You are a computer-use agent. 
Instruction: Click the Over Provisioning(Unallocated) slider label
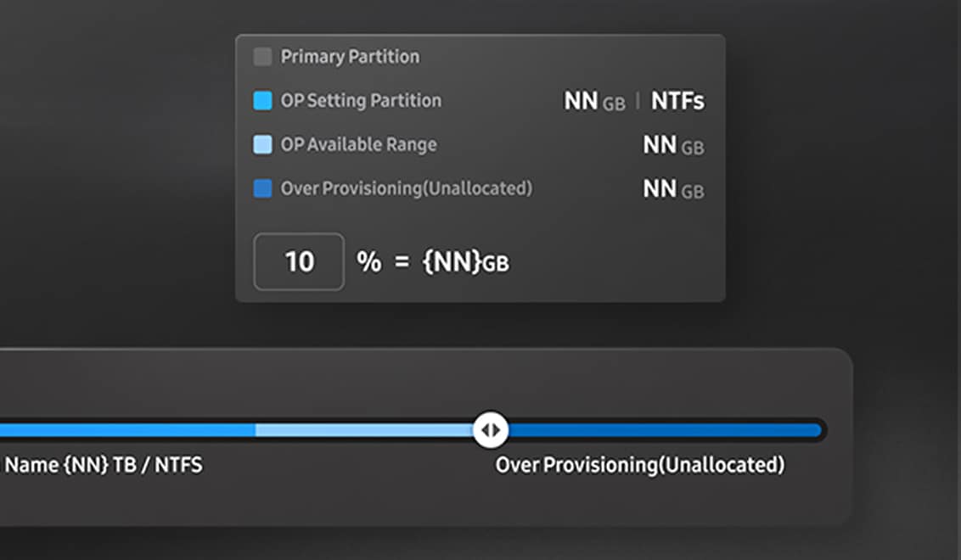tap(641, 465)
